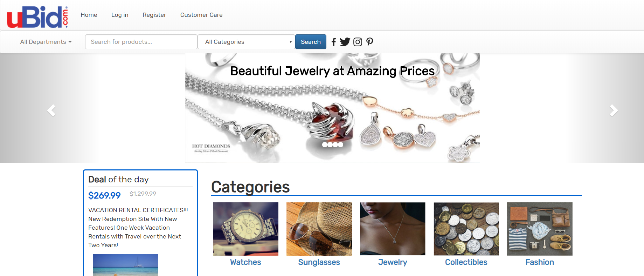Click the Pinterest icon
The image size is (644, 276).
click(x=369, y=42)
